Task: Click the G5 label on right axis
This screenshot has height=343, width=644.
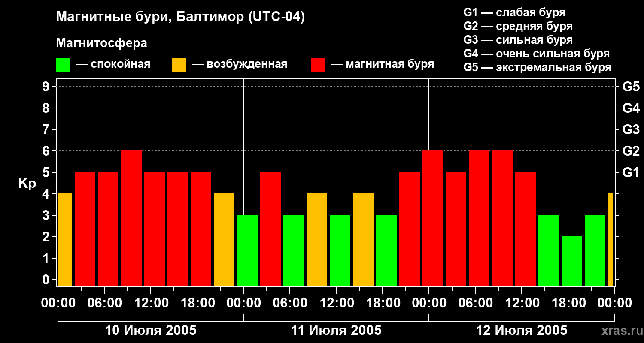Action: point(631,87)
